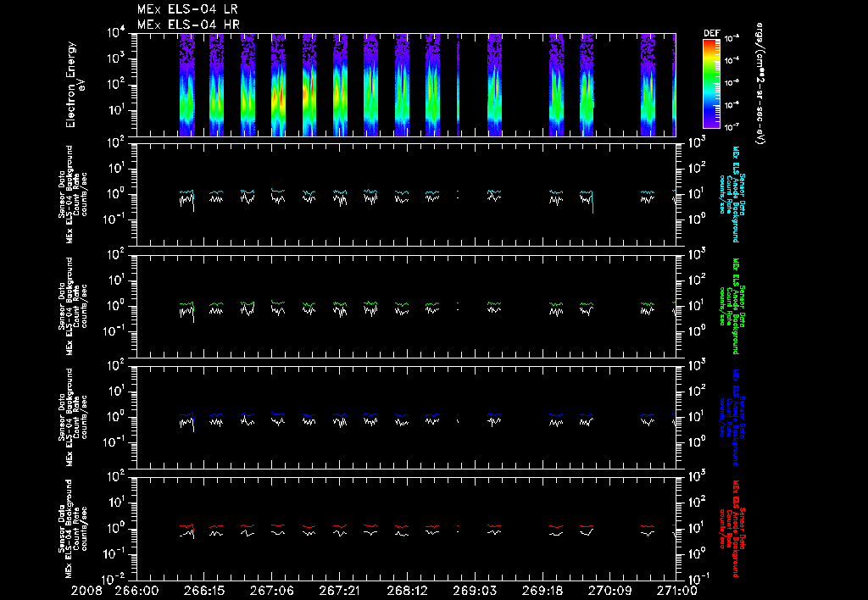868x600 pixels.
Task: Click the left axis label of cyan trace panel
Action: [73, 194]
